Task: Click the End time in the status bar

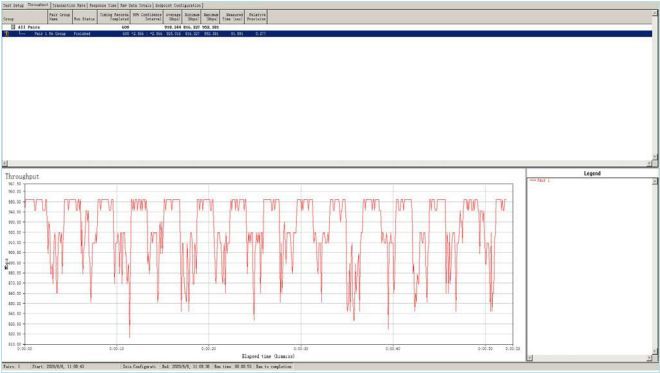Action: click(x=186, y=367)
